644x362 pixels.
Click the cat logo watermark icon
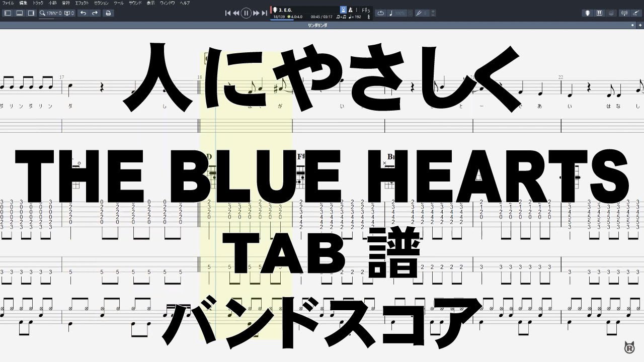click(x=628, y=346)
